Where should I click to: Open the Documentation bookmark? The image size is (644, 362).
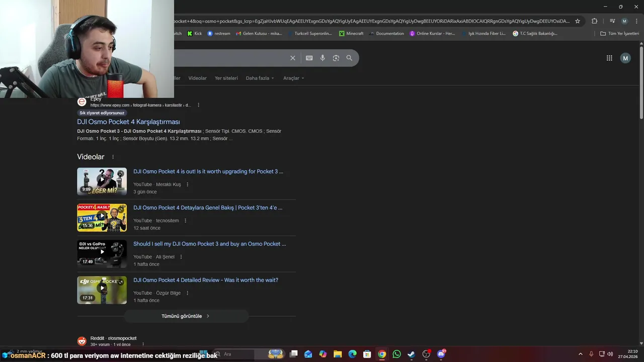click(x=386, y=34)
